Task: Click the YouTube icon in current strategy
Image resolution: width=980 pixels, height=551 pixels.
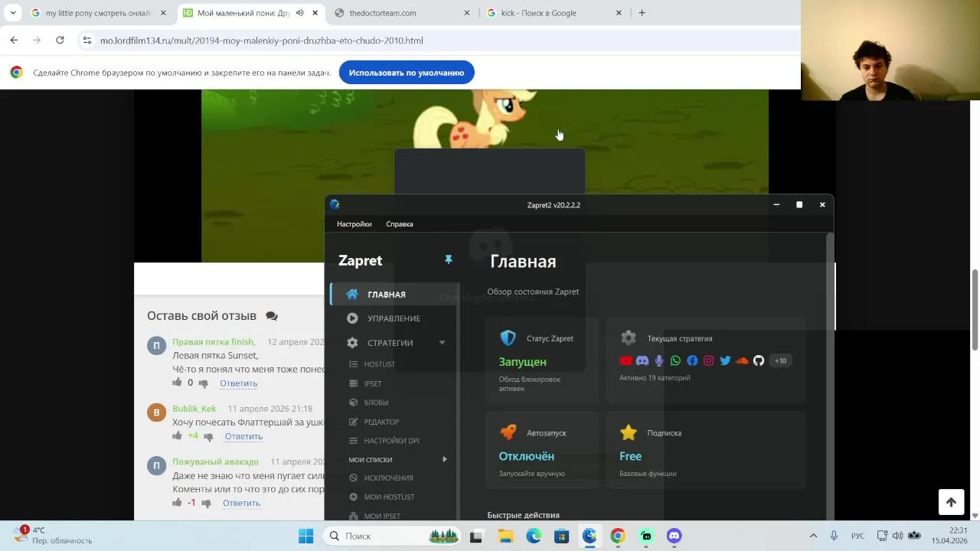Action: 626,360
